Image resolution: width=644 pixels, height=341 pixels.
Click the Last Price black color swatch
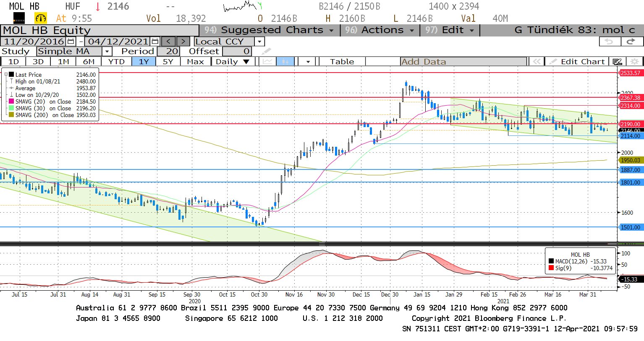pyautogui.click(x=11, y=75)
